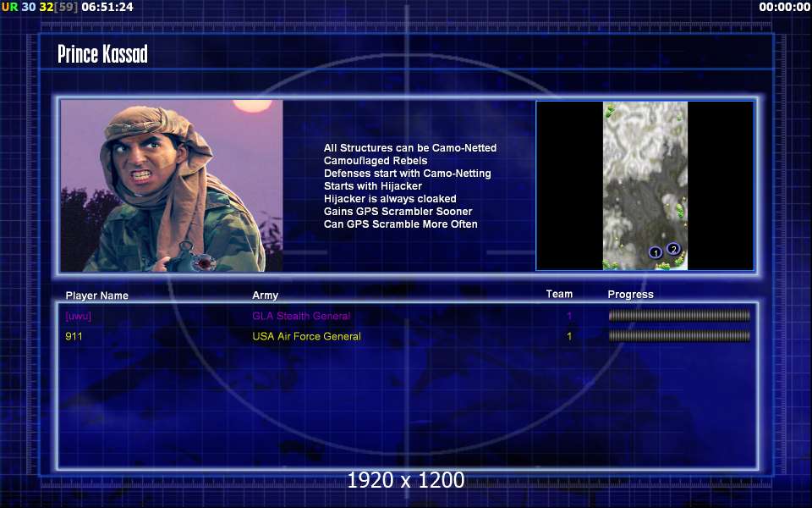The width and height of the screenshot is (812, 508).
Task: Click the player name [uwu]
Action: [x=78, y=316]
